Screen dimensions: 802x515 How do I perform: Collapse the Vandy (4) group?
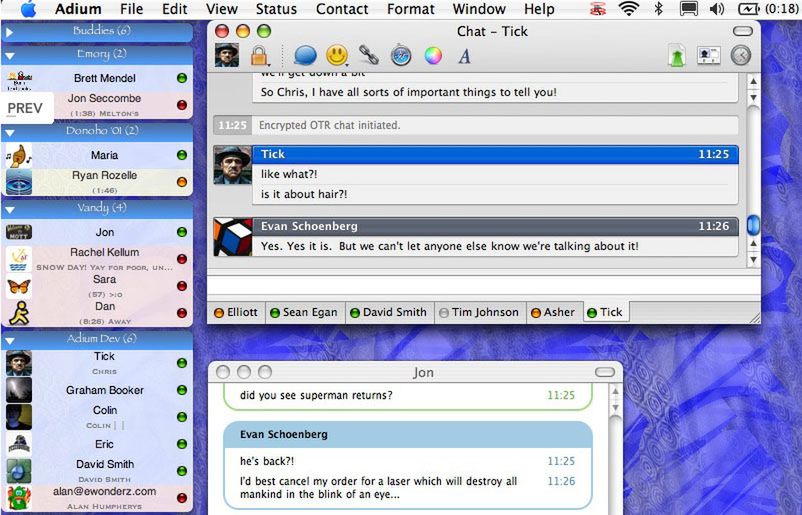pos(10,210)
